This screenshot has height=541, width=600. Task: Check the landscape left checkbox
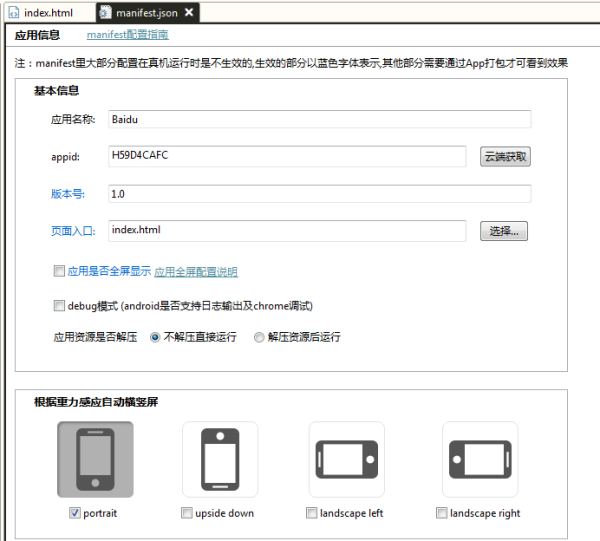pos(312,513)
